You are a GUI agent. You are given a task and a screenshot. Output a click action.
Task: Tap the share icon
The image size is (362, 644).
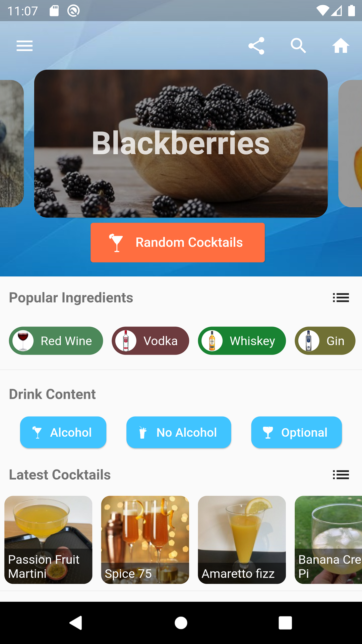pos(256,46)
